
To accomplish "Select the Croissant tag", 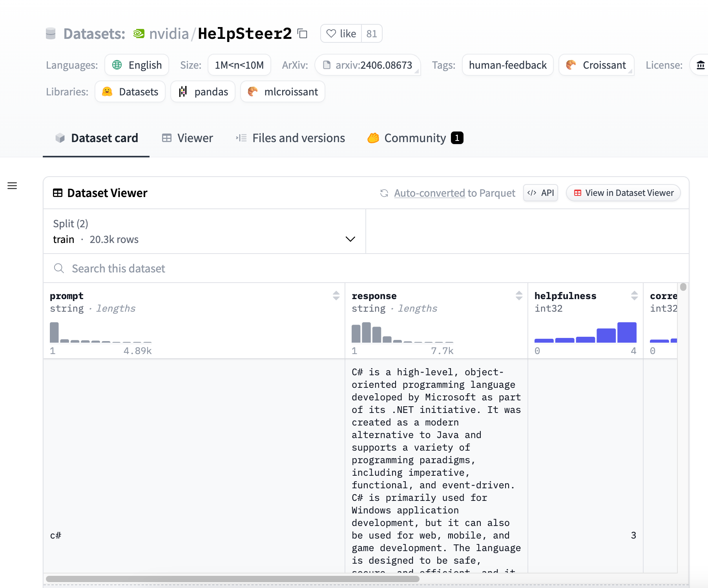I will [596, 65].
